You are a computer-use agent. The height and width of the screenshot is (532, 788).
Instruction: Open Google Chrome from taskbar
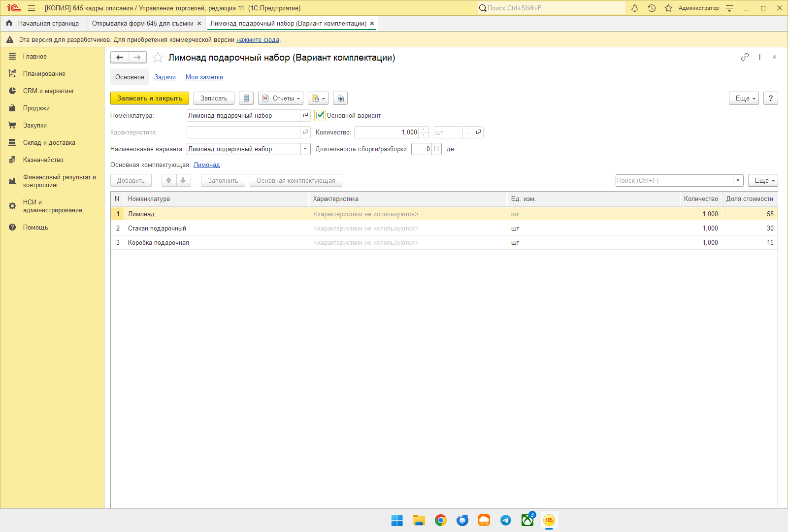point(441,520)
